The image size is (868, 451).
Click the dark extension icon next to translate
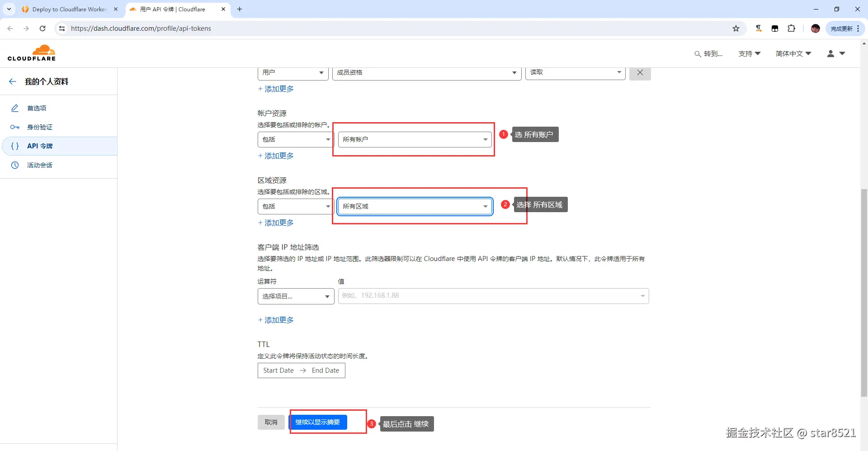[x=775, y=28]
